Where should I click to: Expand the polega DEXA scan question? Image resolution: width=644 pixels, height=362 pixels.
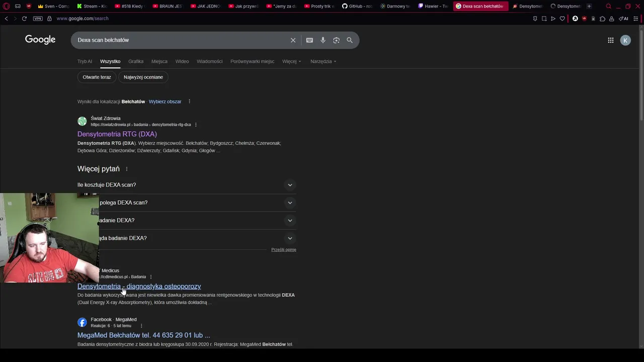(x=197, y=203)
